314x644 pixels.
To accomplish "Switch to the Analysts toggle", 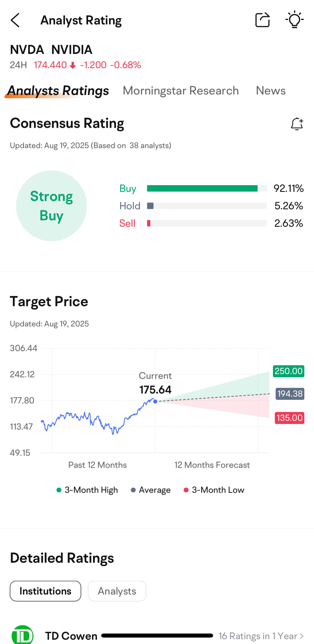I will pos(117,591).
